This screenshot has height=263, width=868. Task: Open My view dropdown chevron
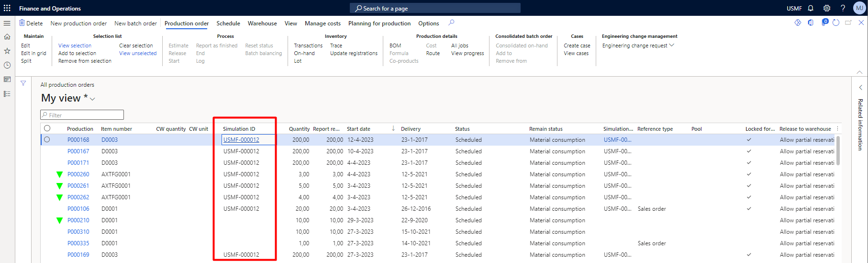pos(93,99)
